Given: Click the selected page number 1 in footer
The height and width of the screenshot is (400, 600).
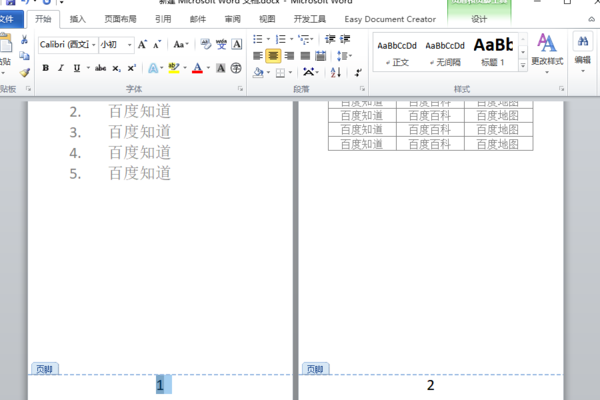Looking at the screenshot, I should coord(160,385).
